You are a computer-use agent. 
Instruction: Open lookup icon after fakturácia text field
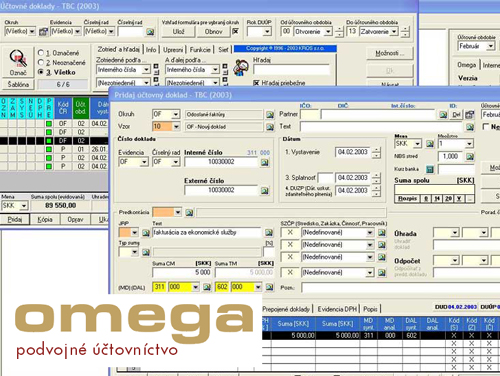pos(269,233)
